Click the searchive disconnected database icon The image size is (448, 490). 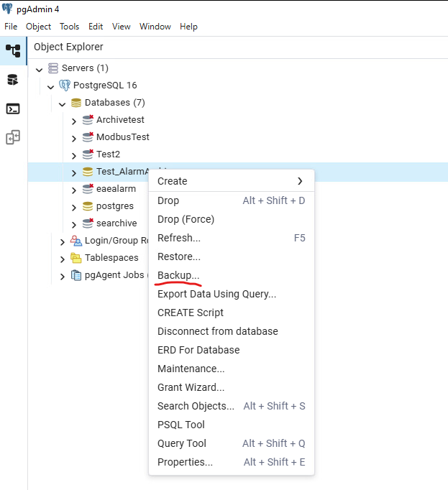[88, 223]
